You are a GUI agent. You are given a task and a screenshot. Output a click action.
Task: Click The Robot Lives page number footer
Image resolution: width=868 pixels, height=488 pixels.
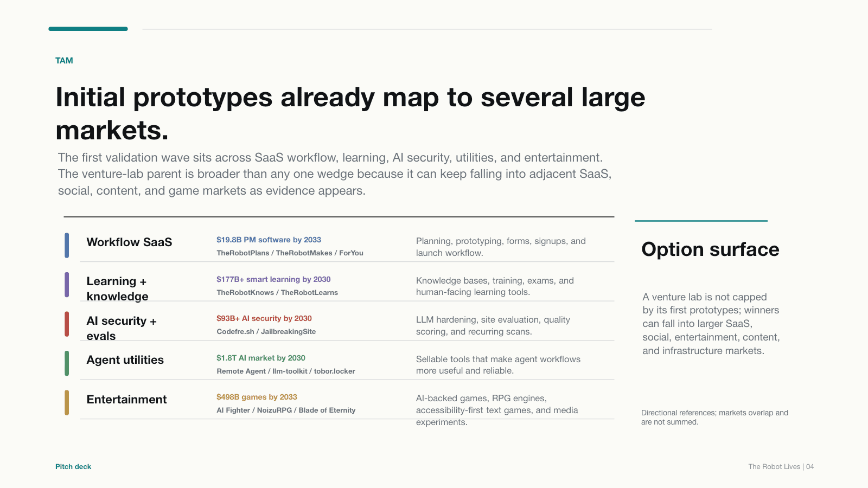click(781, 466)
